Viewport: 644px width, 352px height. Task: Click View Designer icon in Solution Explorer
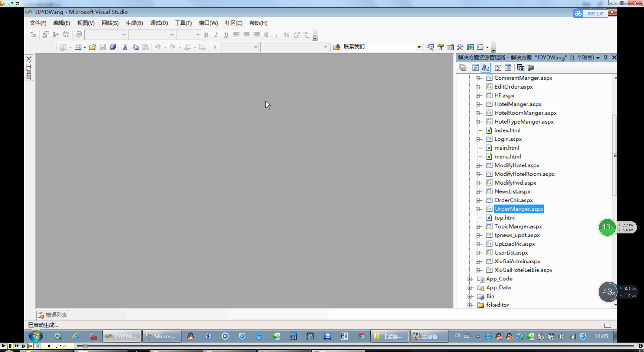click(508, 68)
